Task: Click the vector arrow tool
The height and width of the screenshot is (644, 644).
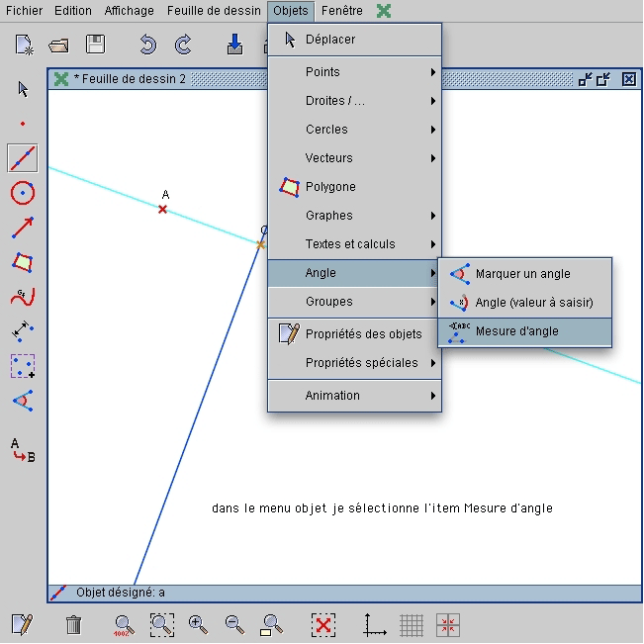Action: point(23,228)
